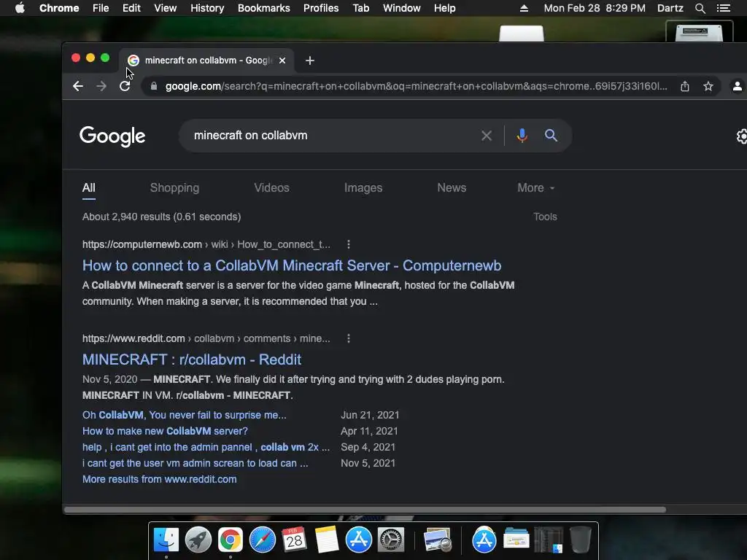The height and width of the screenshot is (560, 747).
Task: Click the computernewb.com breadcrumb URL text
Action: click(206, 244)
